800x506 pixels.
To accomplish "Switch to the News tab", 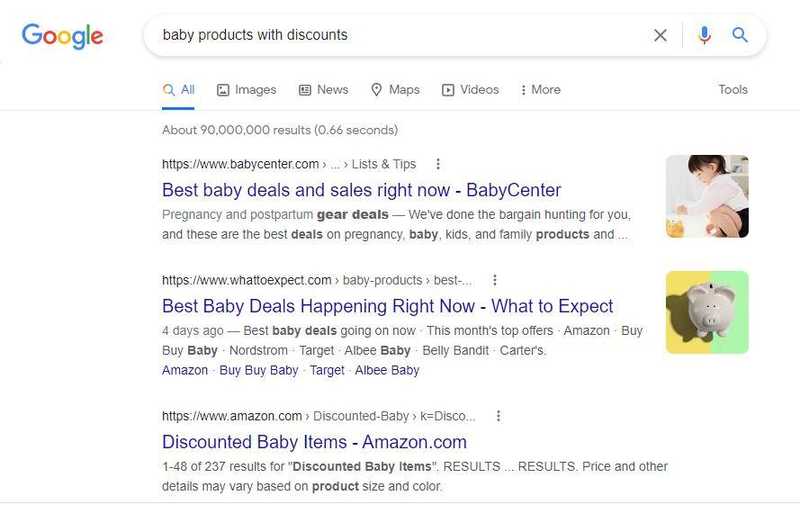I will point(323,90).
